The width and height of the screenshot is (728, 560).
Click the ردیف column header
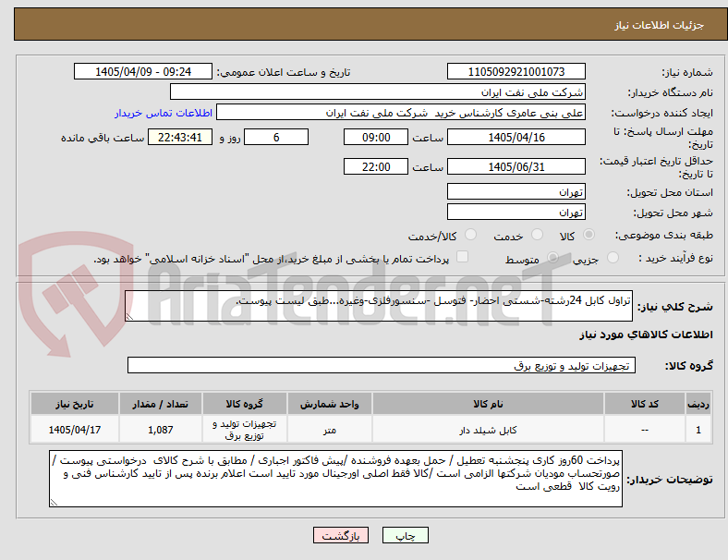698,404
